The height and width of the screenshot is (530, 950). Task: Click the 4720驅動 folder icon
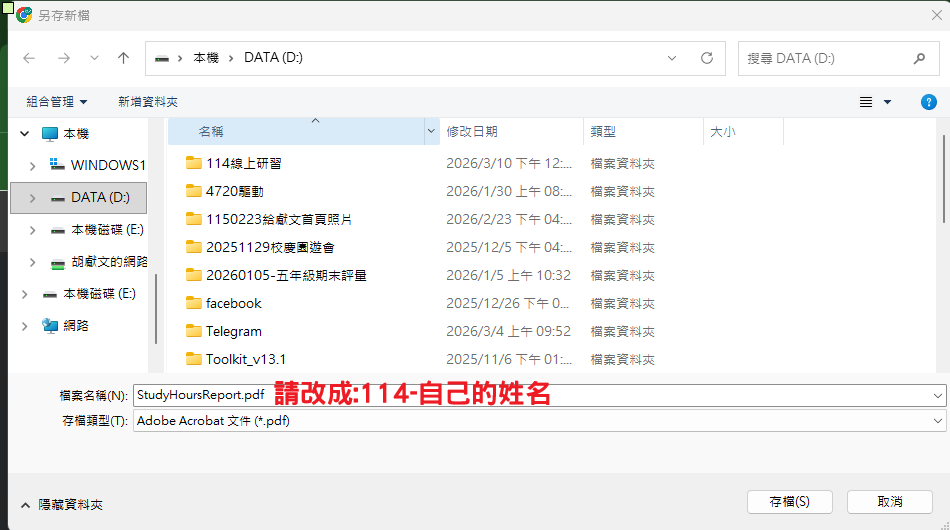[194, 191]
